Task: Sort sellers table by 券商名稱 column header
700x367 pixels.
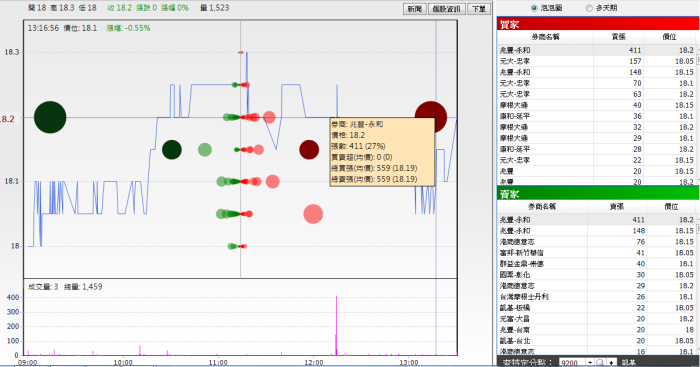Action: click(542, 207)
